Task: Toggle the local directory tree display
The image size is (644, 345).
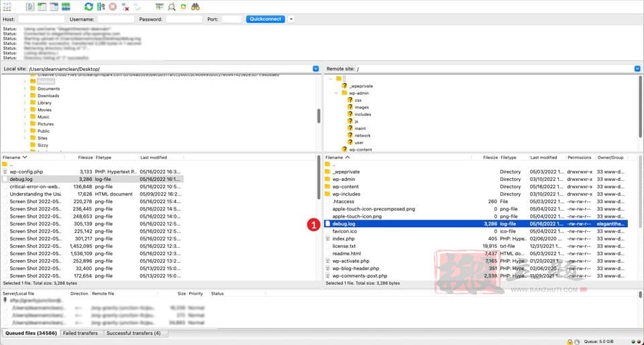Action: [x=42, y=7]
